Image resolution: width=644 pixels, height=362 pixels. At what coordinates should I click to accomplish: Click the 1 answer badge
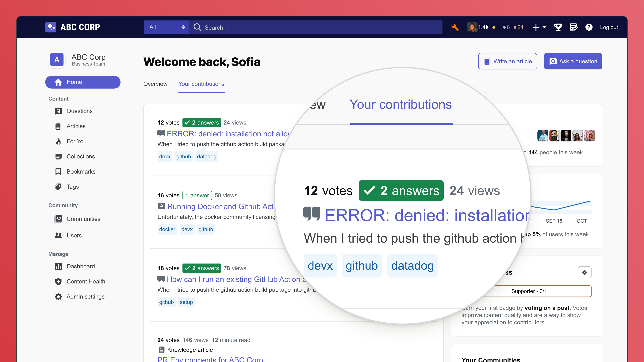[197, 195]
